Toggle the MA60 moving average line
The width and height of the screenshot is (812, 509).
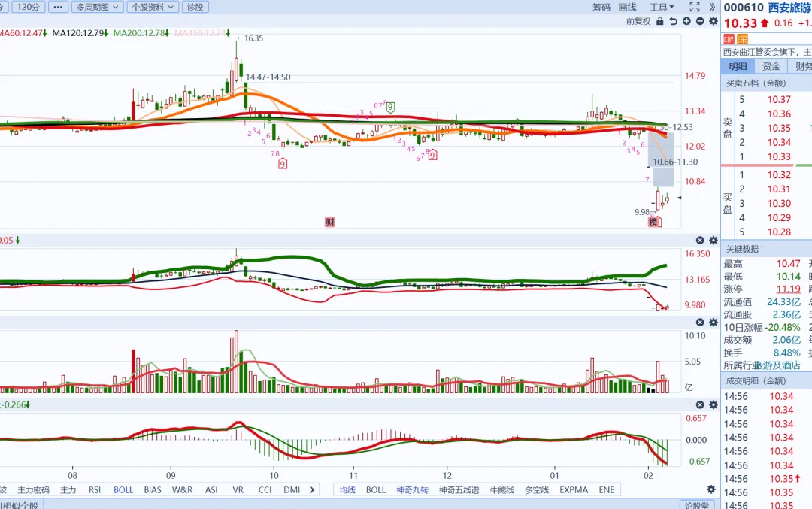(23, 33)
